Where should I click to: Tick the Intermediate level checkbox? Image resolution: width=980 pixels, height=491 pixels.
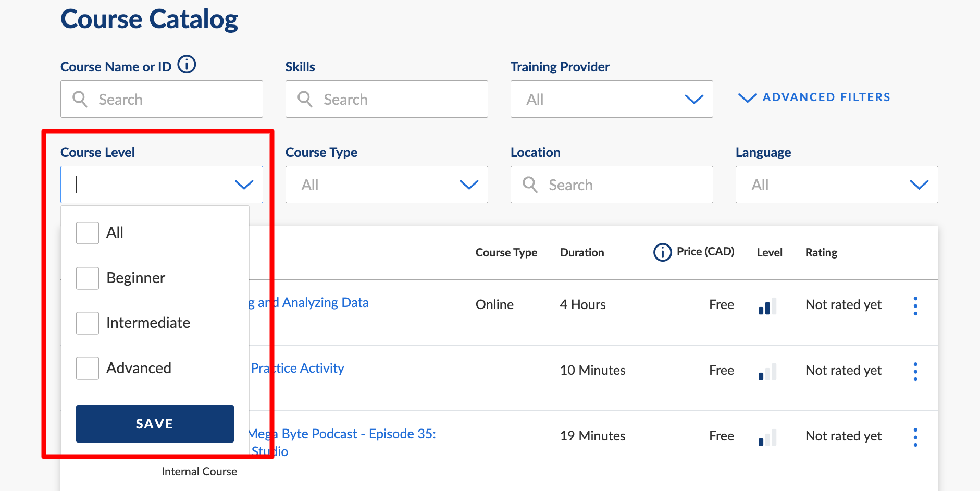pos(88,323)
